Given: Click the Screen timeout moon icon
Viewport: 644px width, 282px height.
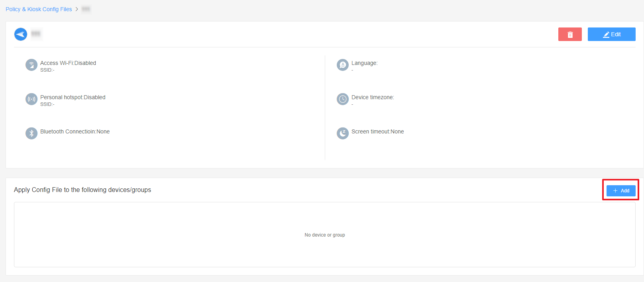Looking at the screenshot, I should coord(343,133).
